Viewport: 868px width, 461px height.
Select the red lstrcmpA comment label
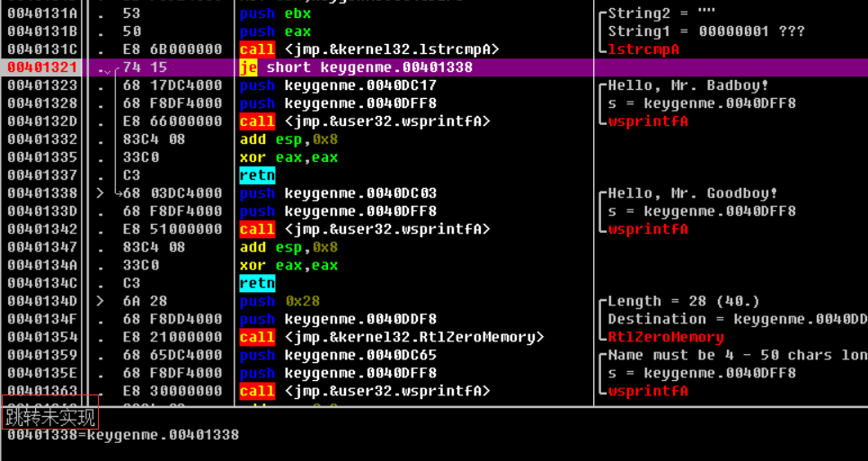(x=643, y=49)
